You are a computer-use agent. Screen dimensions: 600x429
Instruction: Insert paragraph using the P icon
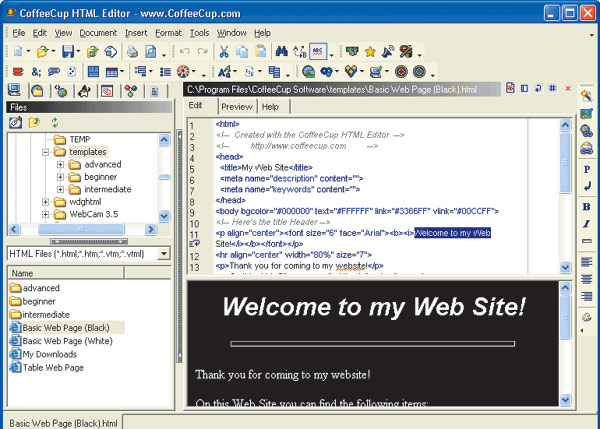pyautogui.click(x=587, y=169)
